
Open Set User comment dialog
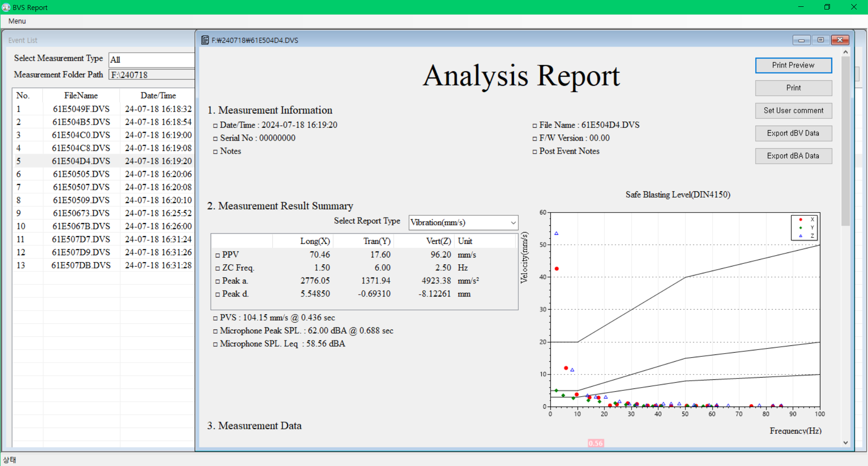793,111
